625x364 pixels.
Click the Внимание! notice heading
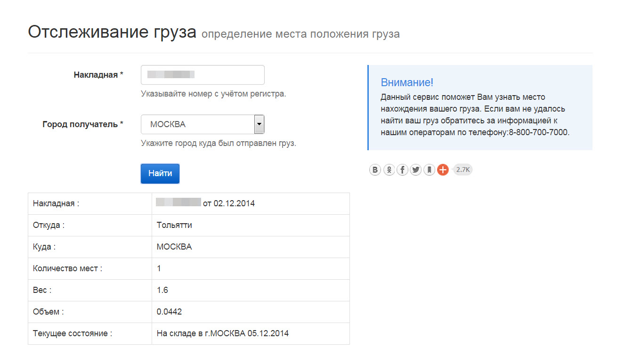tap(406, 82)
